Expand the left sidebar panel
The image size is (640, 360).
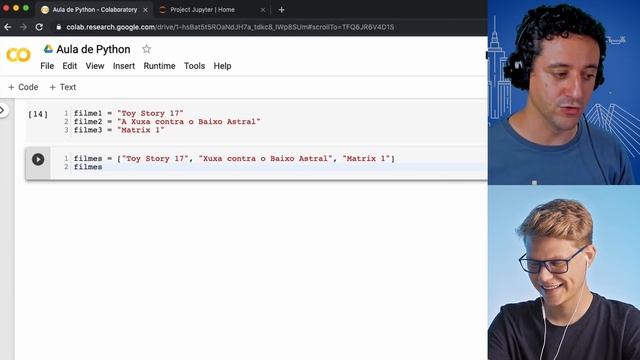2,110
